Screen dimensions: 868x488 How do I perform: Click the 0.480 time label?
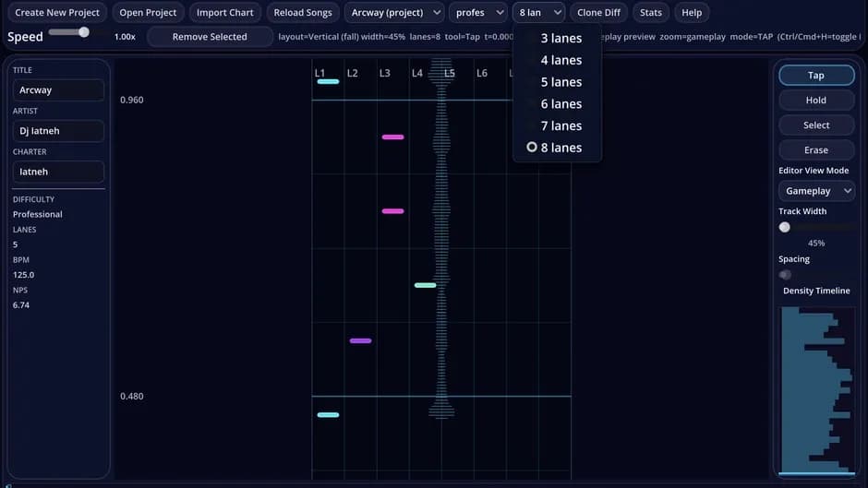(132, 396)
